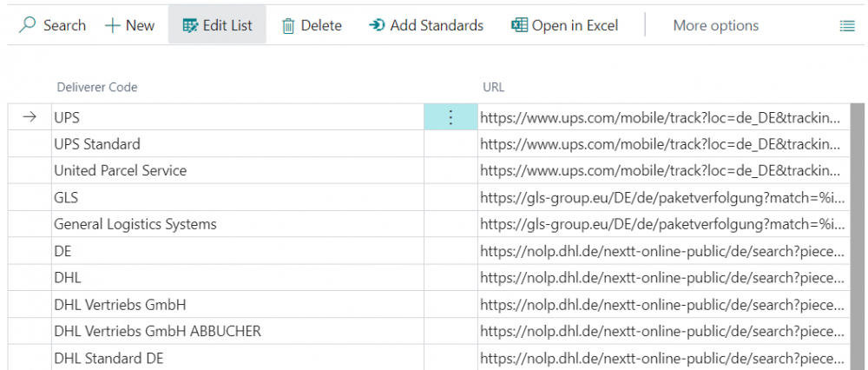Viewport: 868px width, 370px height.
Task: Click the Open in Excel icon
Action: pos(519,25)
